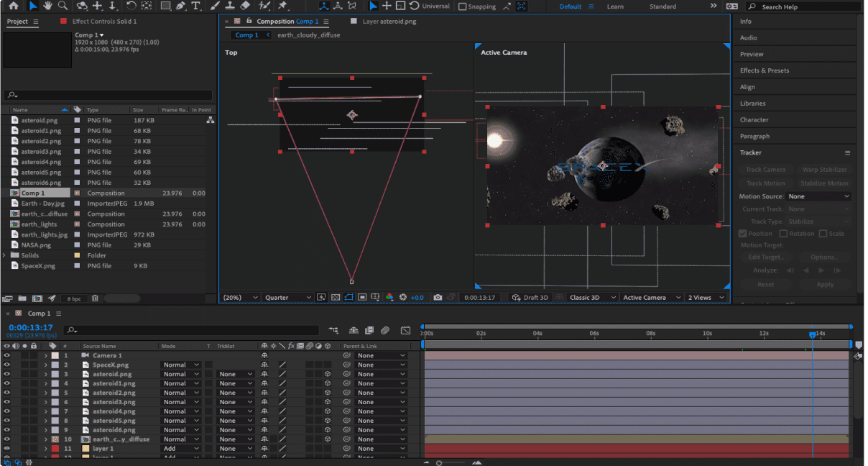Toggle 3D layer switch for asteroid.png
The height and width of the screenshot is (466, 868).
[327, 374]
